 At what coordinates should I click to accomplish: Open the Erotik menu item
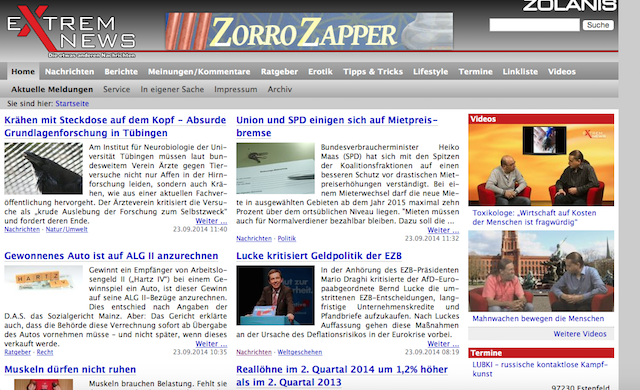coord(320,71)
